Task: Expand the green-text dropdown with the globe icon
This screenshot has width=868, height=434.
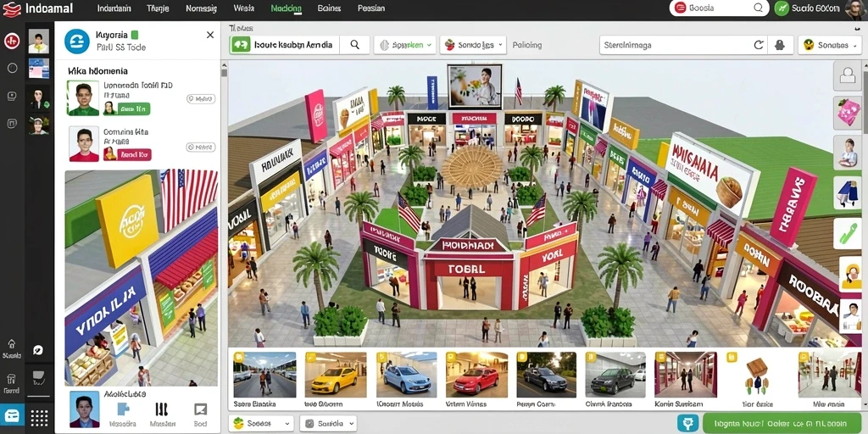Action: pos(405,46)
